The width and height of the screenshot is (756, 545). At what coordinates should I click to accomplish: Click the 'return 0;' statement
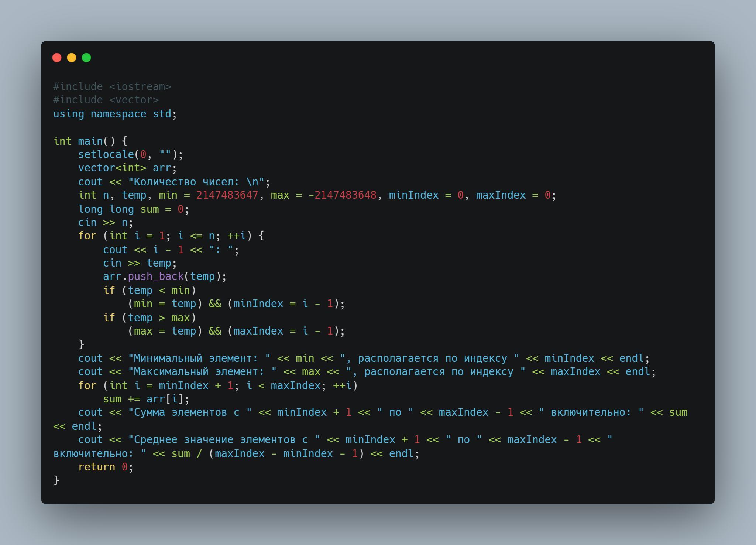pos(106,467)
